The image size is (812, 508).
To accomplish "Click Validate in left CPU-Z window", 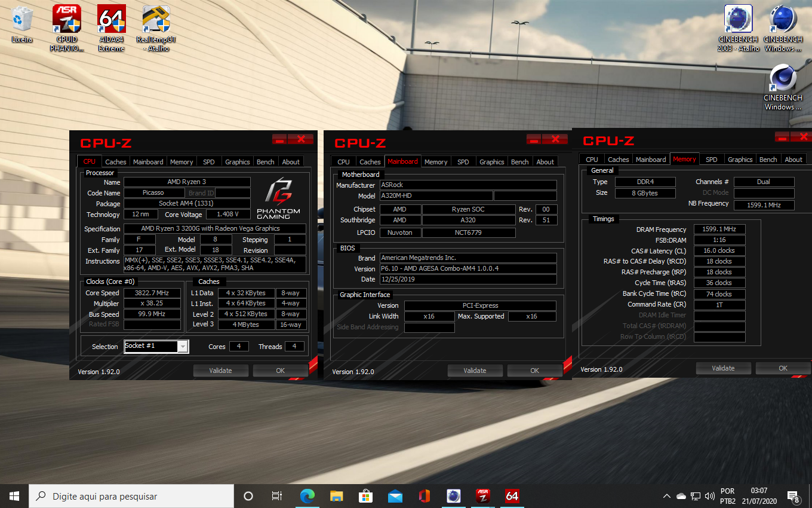I will tap(220, 371).
